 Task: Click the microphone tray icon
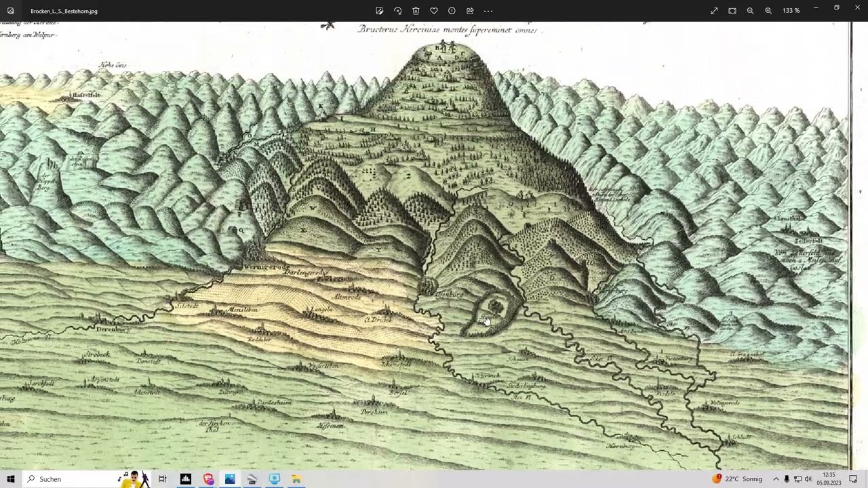pyautogui.click(x=787, y=479)
